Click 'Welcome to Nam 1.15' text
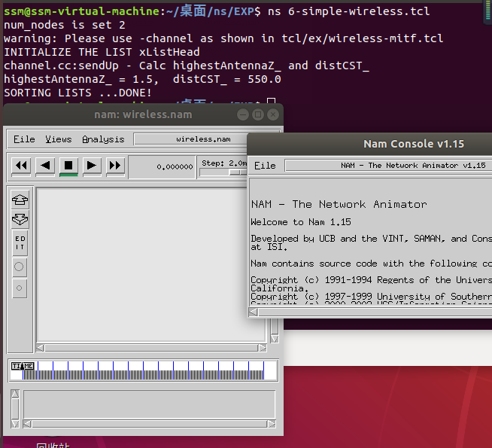This screenshot has height=448, width=492. [x=301, y=222]
